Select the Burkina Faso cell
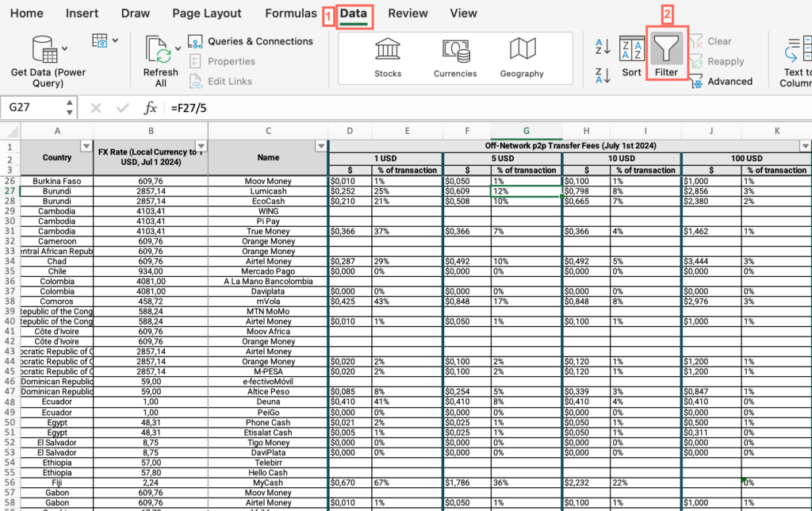812x511 pixels. 57,182
